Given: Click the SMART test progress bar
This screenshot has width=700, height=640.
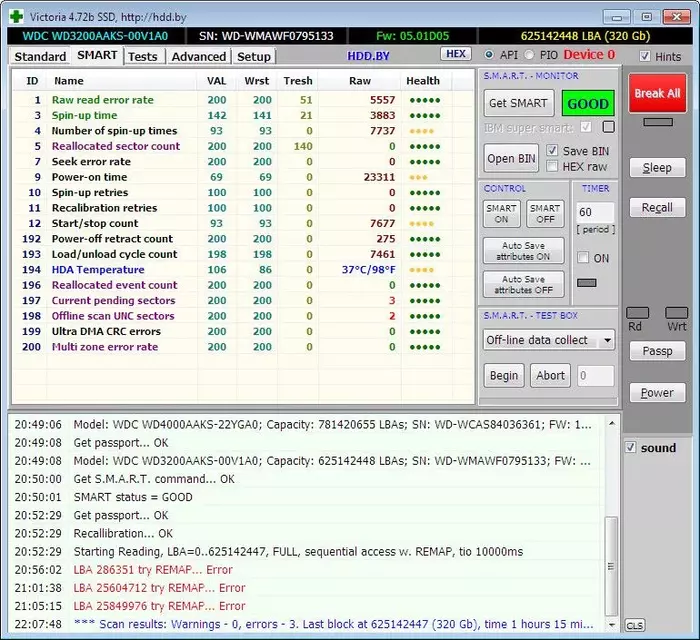Looking at the screenshot, I should [548, 402].
